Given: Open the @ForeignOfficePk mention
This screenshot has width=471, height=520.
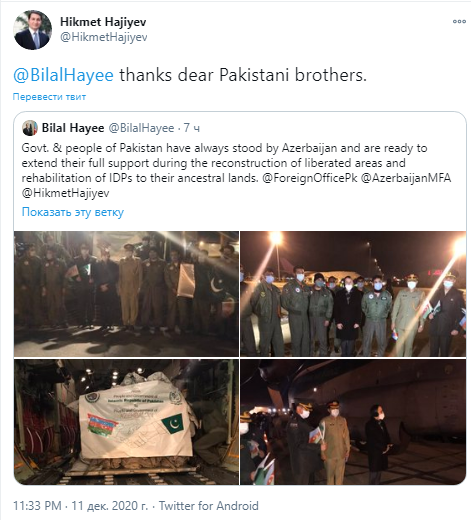Looking at the screenshot, I should click(310, 178).
